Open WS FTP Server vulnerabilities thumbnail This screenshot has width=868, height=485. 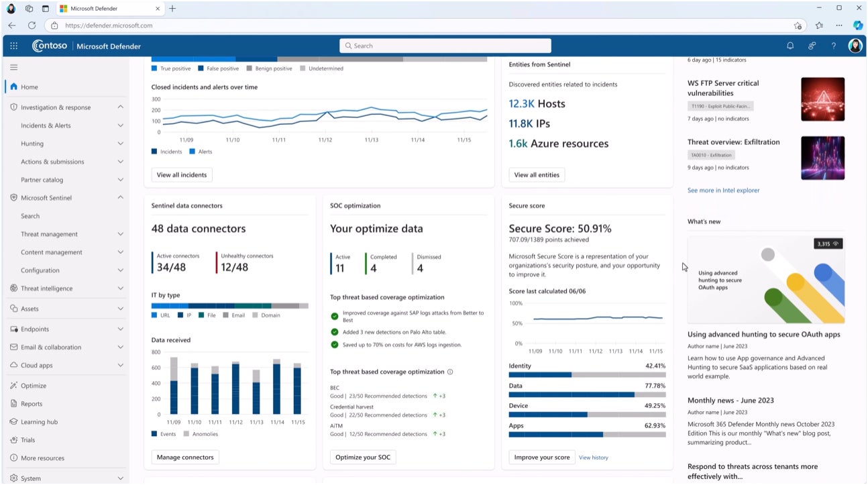(x=823, y=99)
